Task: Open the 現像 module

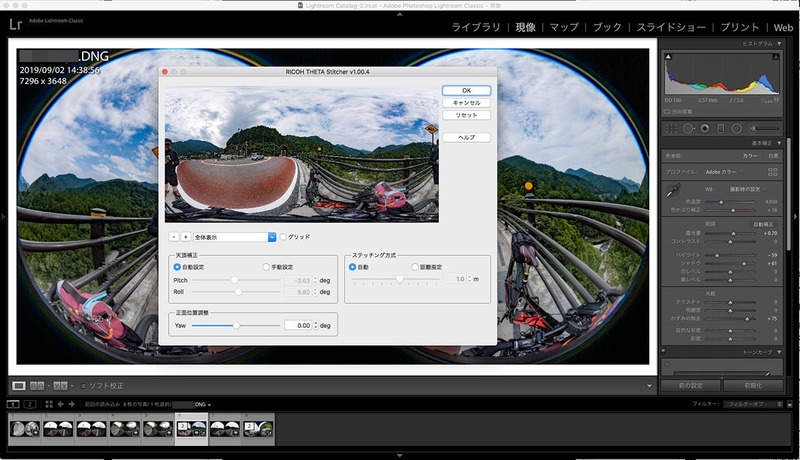Action: (526, 27)
